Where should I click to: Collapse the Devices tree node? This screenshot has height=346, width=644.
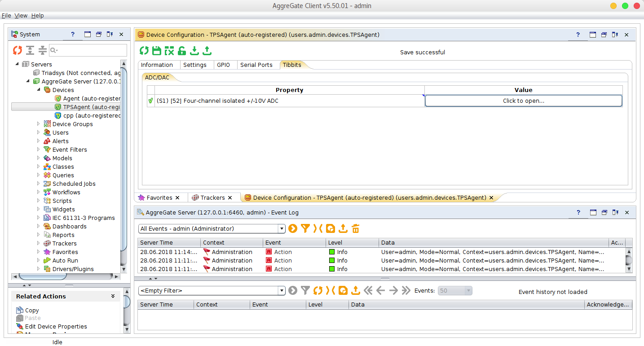pos(39,90)
